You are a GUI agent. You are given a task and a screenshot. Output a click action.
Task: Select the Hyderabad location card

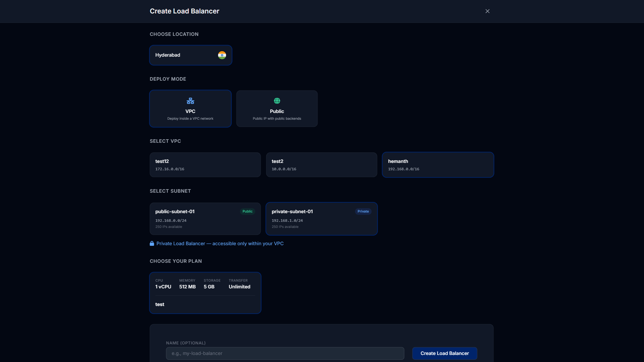[191, 55]
